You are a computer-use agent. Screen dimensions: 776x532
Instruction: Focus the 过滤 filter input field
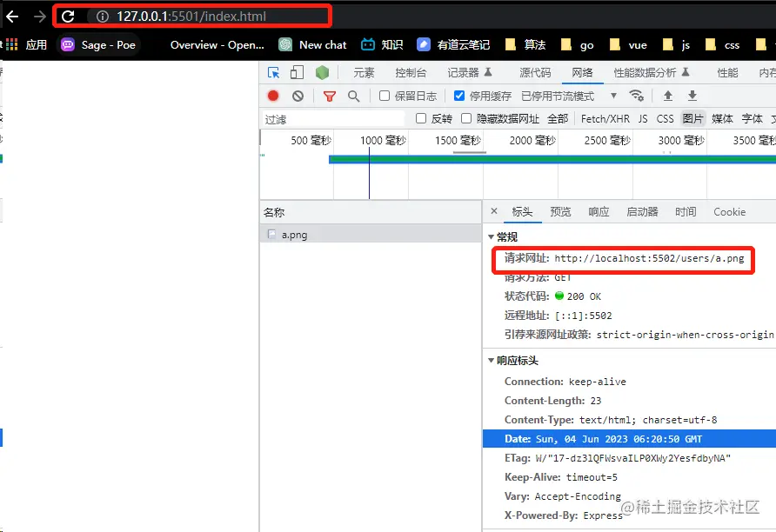[x=333, y=119]
